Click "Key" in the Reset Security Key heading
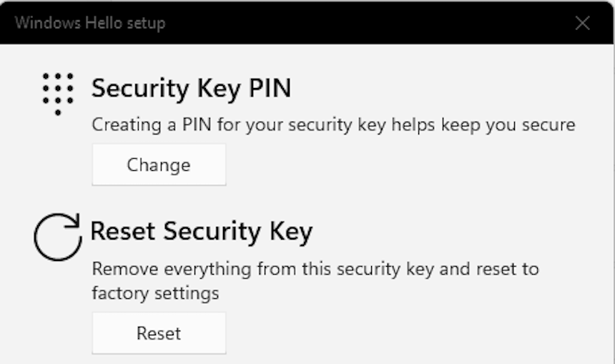 (x=290, y=232)
